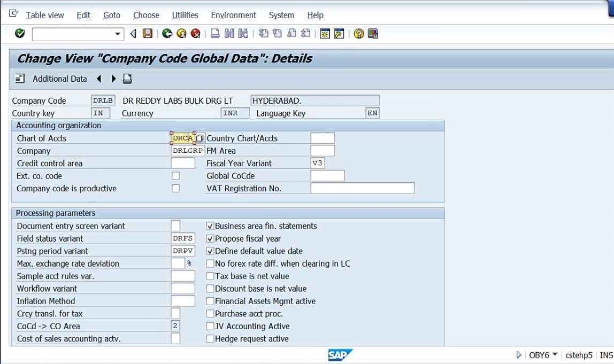
Task: Click the CoCd -> CO Area field
Action: coord(175,326)
